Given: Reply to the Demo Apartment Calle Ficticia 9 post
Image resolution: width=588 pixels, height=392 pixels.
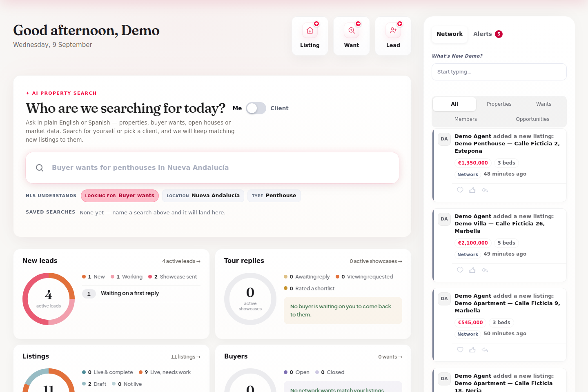Looking at the screenshot, I should (485, 350).
